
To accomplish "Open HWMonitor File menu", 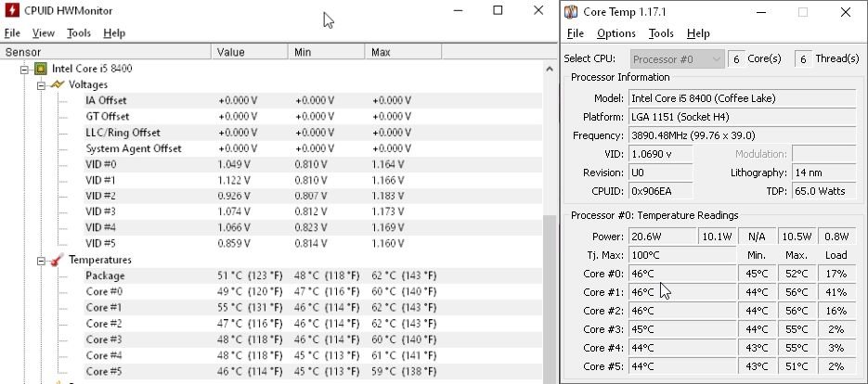I will click(12, 33).
